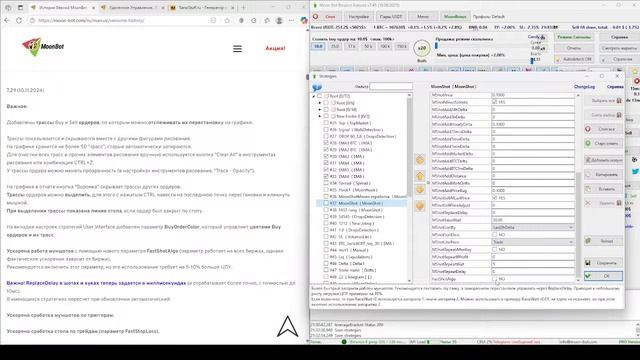Click the browser address bar
Screen dimensions: 640x360
[122, 20]
